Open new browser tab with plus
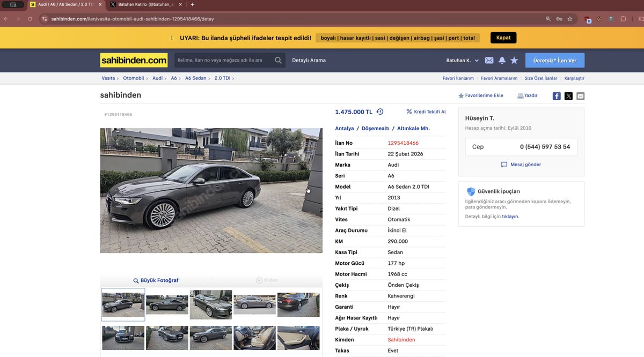 [193, 4]
